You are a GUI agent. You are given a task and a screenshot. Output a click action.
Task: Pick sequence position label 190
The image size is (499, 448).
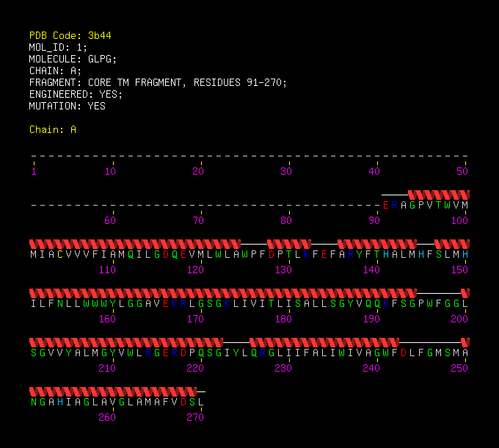point(371,319)
